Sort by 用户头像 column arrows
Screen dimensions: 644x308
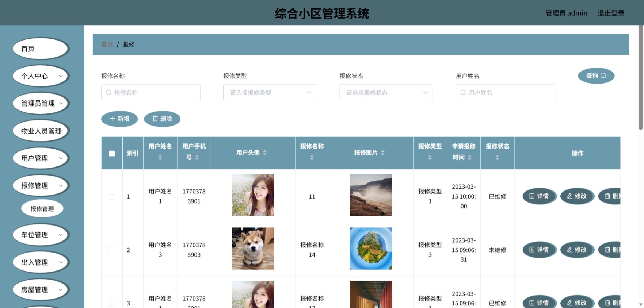264,153
